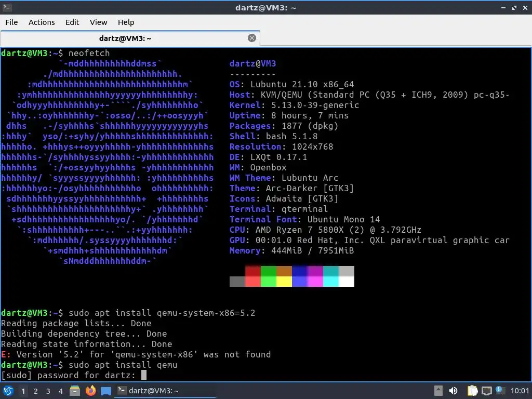Open the View menu

click(98, 22)
